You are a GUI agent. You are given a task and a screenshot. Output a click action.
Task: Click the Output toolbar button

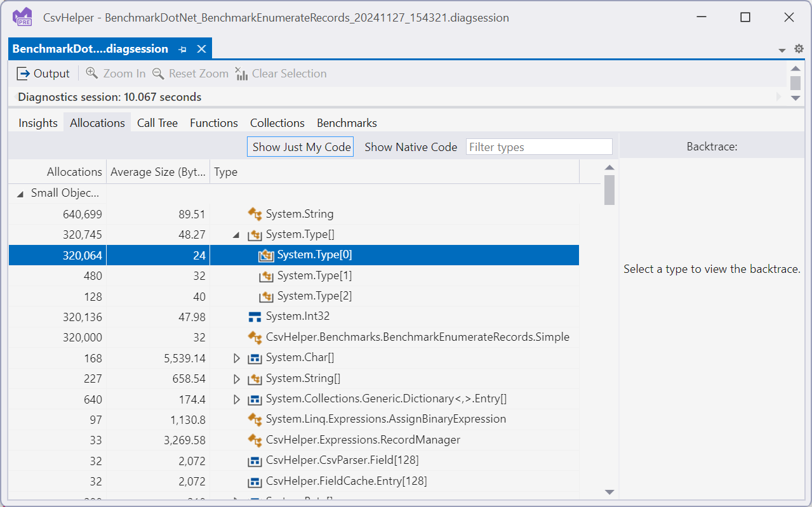[43, 74]
